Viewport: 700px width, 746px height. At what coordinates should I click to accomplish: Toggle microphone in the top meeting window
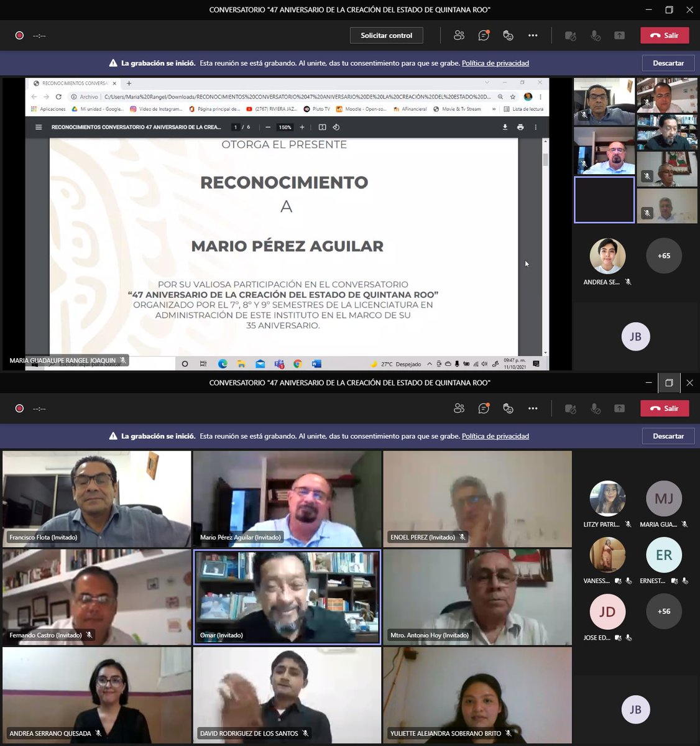pyautogui.click(x=595, y=35)
